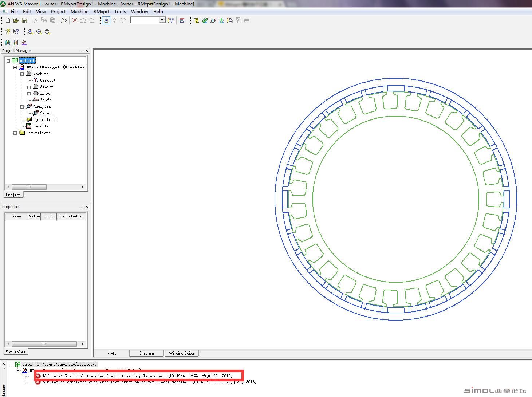Open the File menu
The image size is (532, 397).
pyautogui.click(x=14, y=12)
